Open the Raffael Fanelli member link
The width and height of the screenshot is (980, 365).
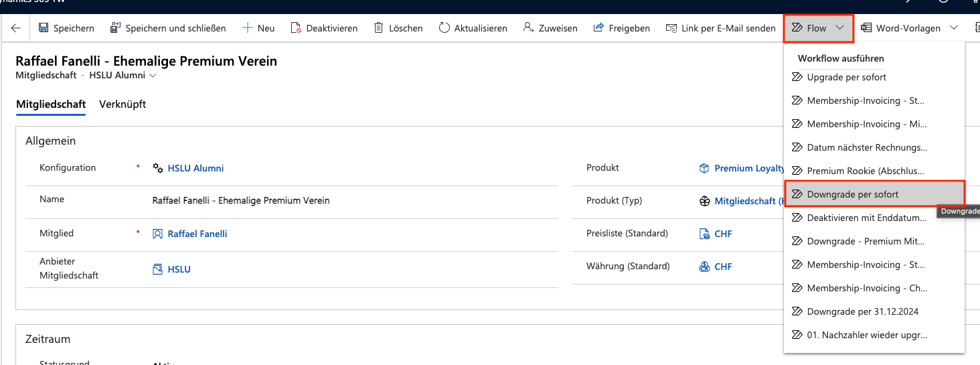[197, 234]
